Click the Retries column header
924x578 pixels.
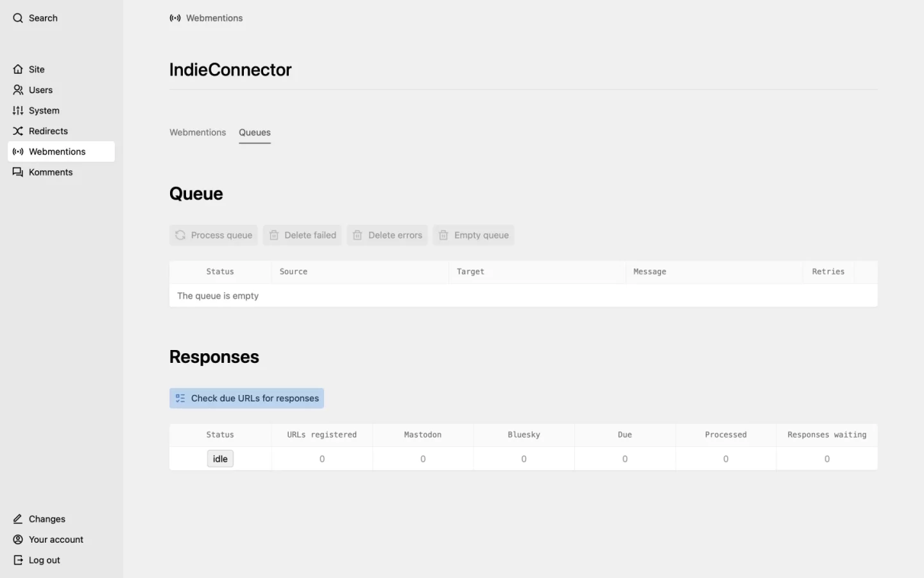pos(828,272)
